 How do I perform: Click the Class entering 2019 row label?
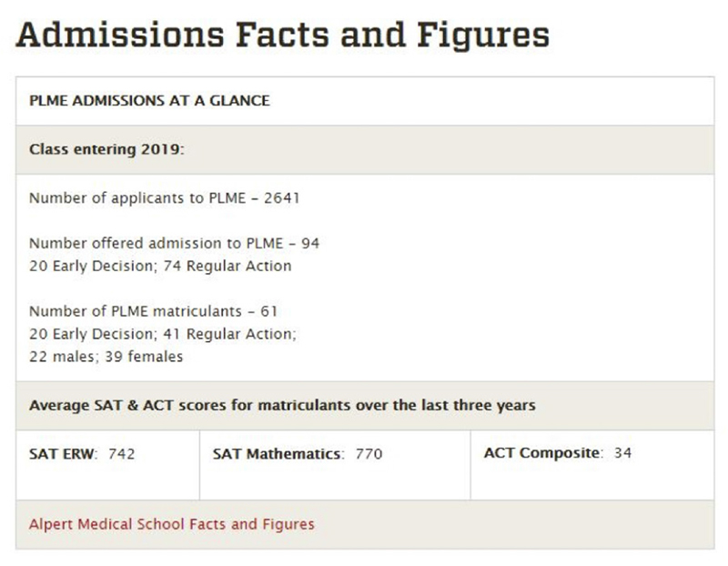(x=106, y=149)
